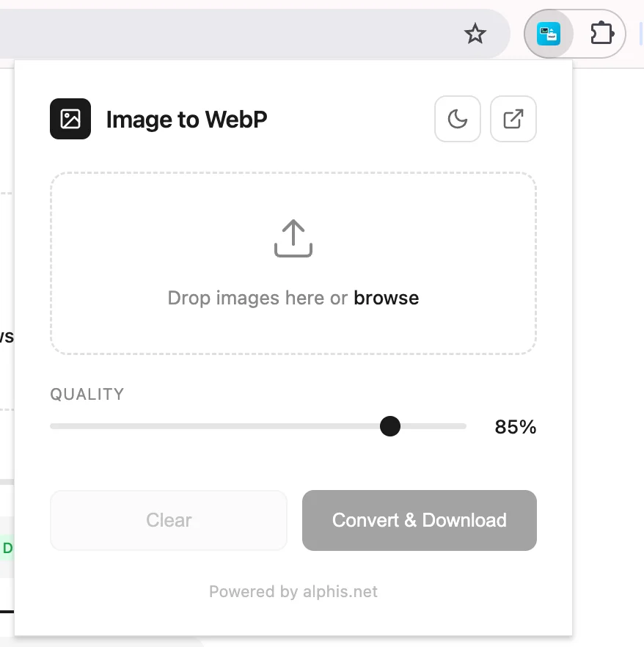Click the 85% quality value
644x647 pixels.
pos(516,427)
